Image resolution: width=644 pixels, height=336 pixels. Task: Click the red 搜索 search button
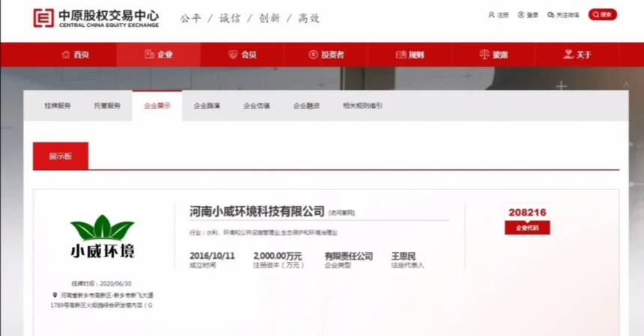pos(603,14)
